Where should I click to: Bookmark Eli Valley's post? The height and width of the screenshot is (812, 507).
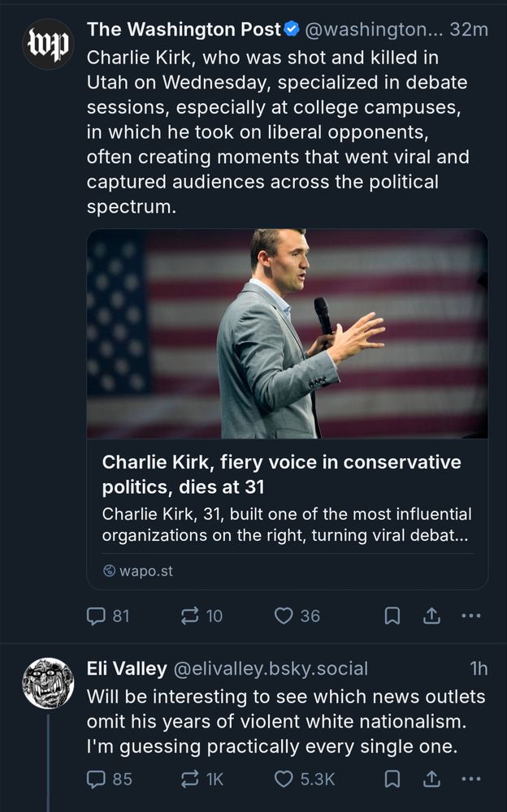392,779
